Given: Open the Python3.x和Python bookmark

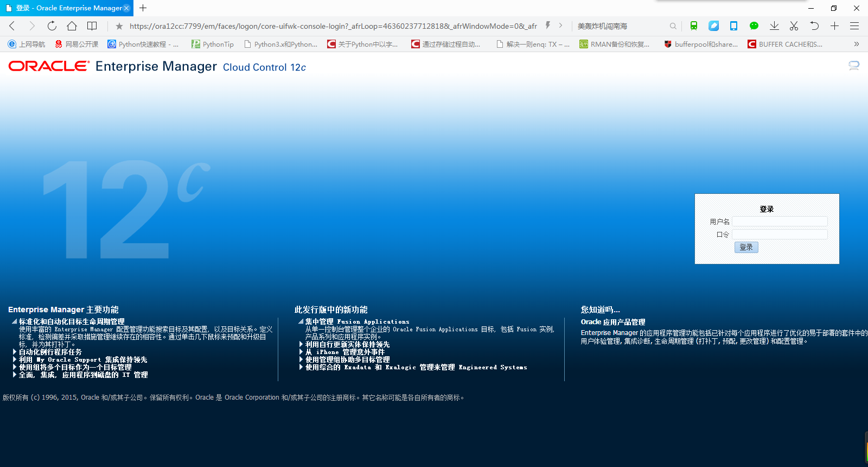Looking at the screenshot, I should click(281, 44).
